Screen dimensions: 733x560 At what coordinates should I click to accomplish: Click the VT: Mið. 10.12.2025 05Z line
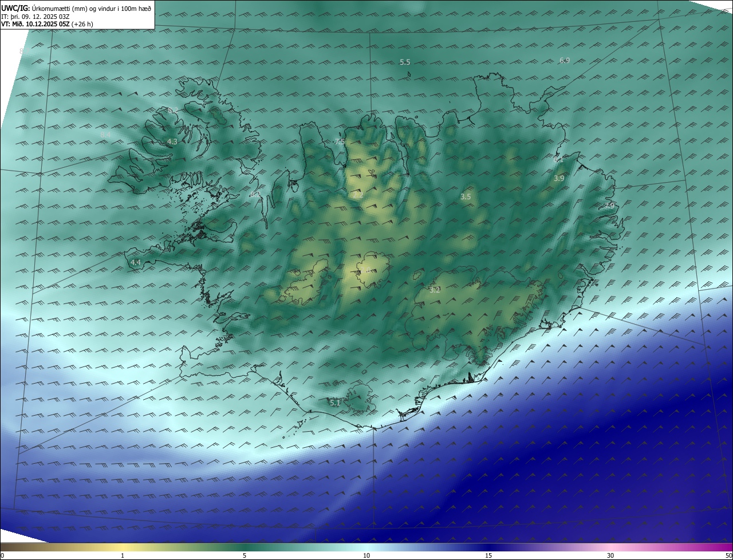[x=47, y=24]
